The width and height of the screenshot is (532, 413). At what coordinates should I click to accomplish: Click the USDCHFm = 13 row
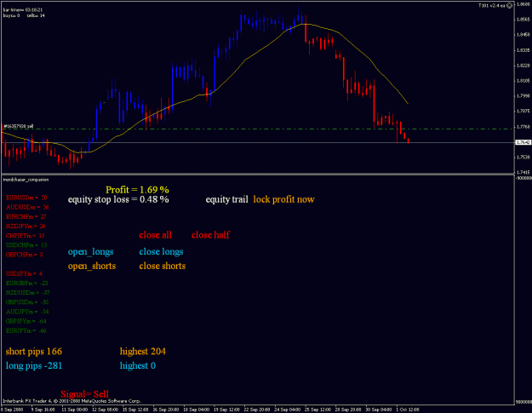tap(26, 245)
